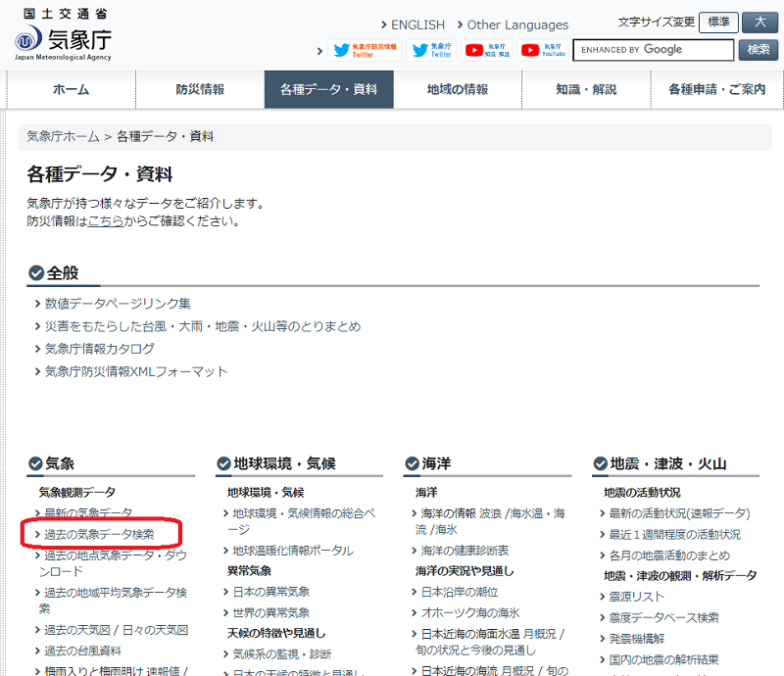
Task: Go to the ホーム navigation tab
Action: pyautogui.click(x=71, y=89)
